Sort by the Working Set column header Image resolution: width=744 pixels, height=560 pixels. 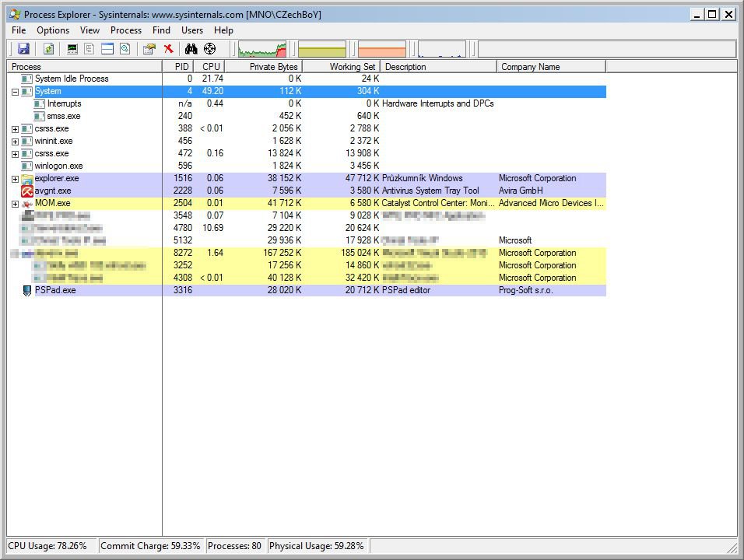coord(341,66)
